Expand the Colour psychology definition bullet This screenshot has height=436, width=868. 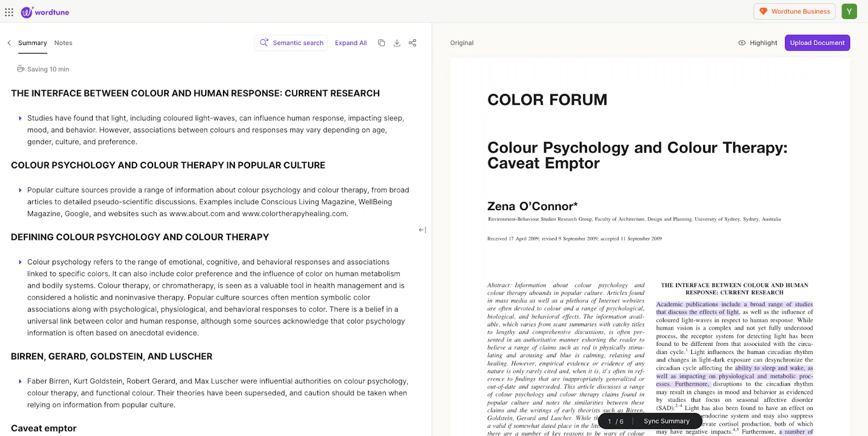(x=21, y=262)
